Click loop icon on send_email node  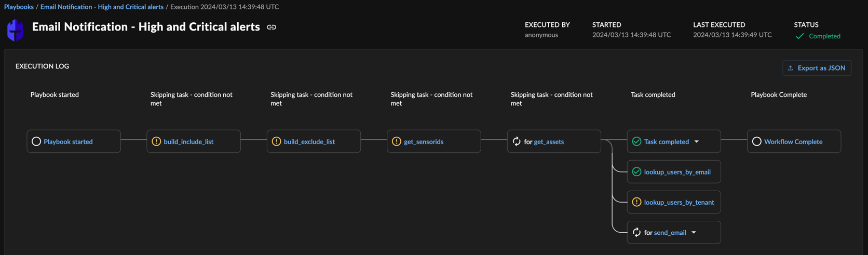(x=636, y=233)
